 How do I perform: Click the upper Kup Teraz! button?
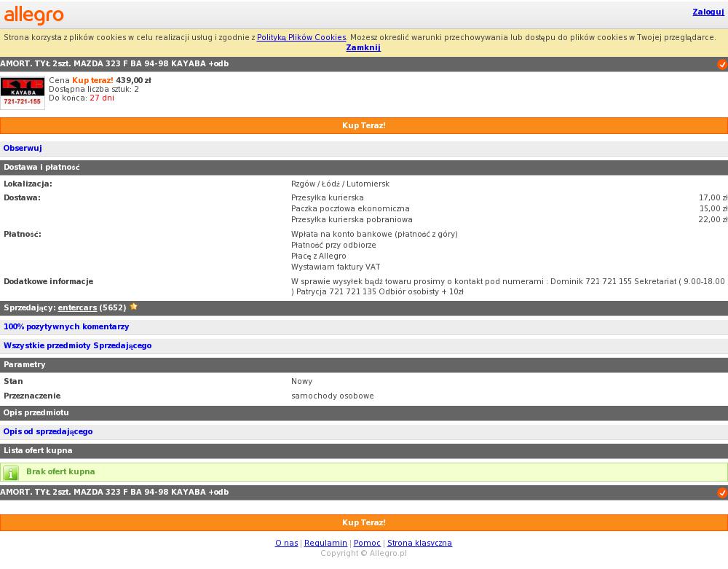click(364, 125)
